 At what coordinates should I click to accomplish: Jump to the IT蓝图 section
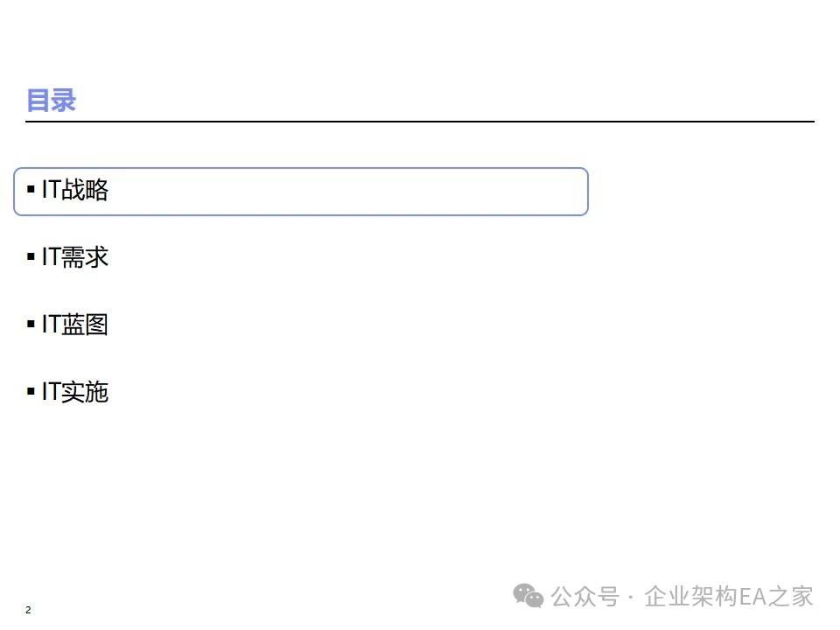75,325
